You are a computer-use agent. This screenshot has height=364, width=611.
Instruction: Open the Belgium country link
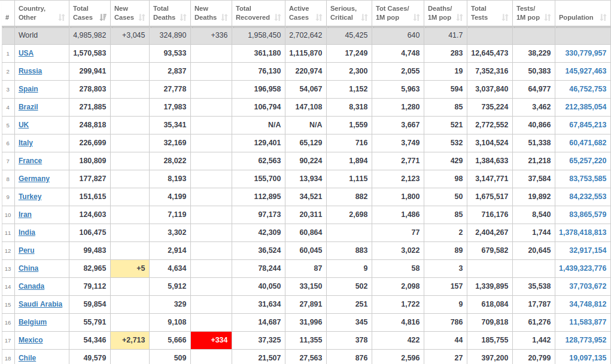(33, 322)
